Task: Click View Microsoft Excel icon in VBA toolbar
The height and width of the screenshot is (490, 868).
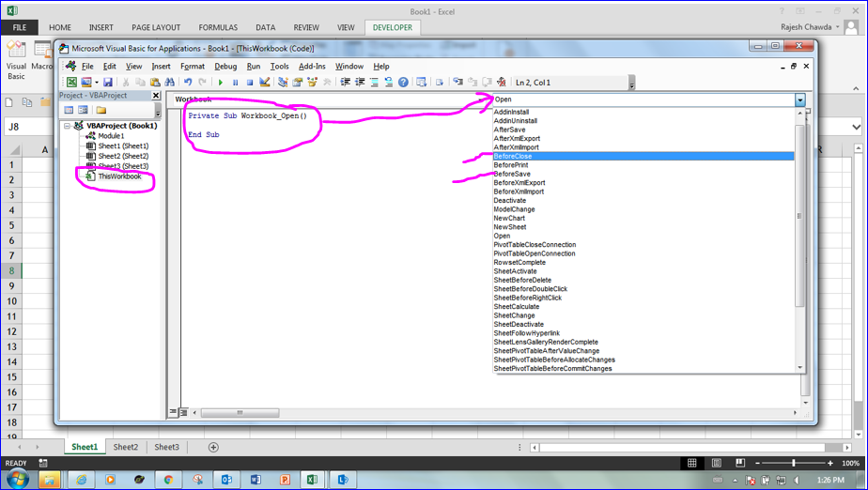Action: (x=72, y=83)
